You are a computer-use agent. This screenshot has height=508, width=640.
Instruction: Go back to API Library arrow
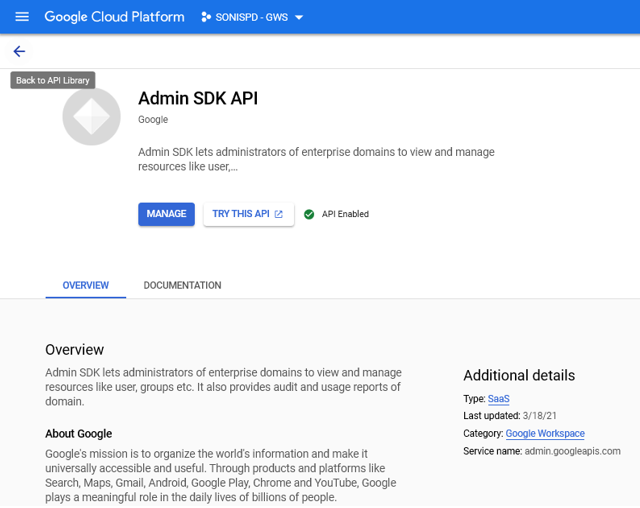click(19, 51)
